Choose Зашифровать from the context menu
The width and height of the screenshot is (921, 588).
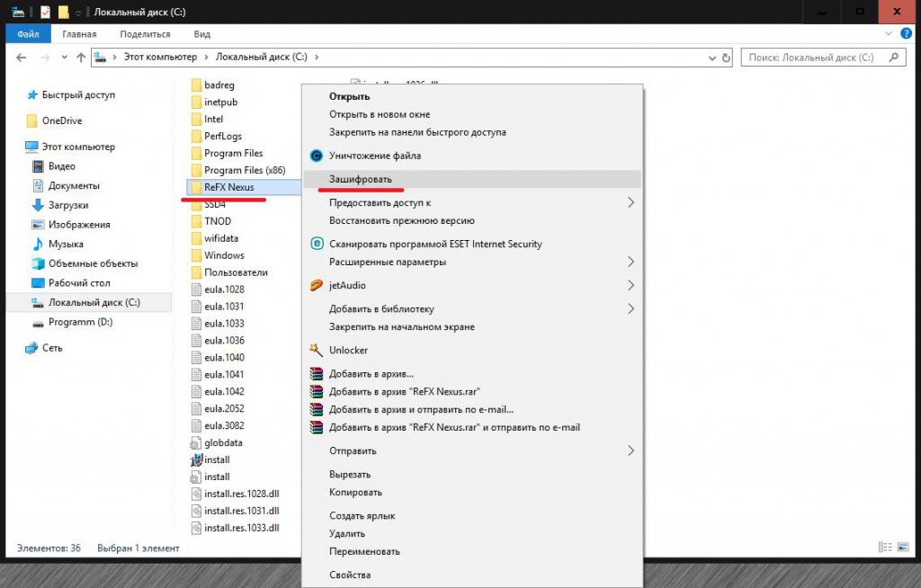point(472,179)
